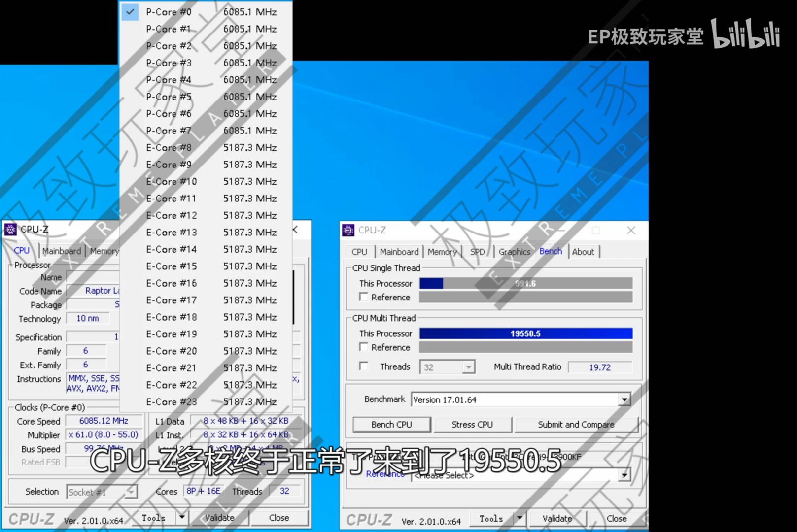Viewport: 797px width, 532px height.
Task: Open the Memory tab in the right window
Action: (x=442, y=252)
